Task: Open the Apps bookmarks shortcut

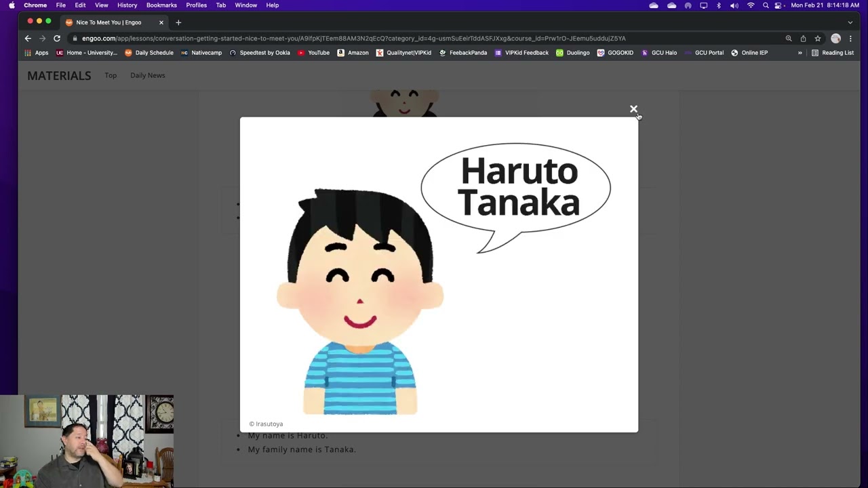Action: coord(37,53)
